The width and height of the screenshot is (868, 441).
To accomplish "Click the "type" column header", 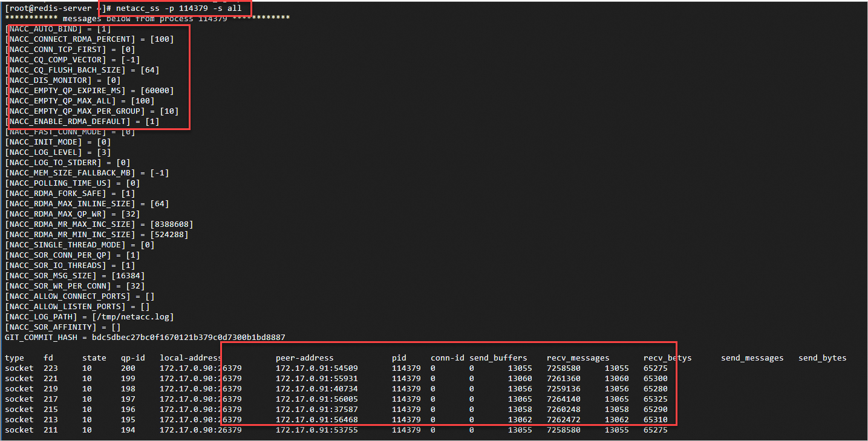I will click(14, 358).
